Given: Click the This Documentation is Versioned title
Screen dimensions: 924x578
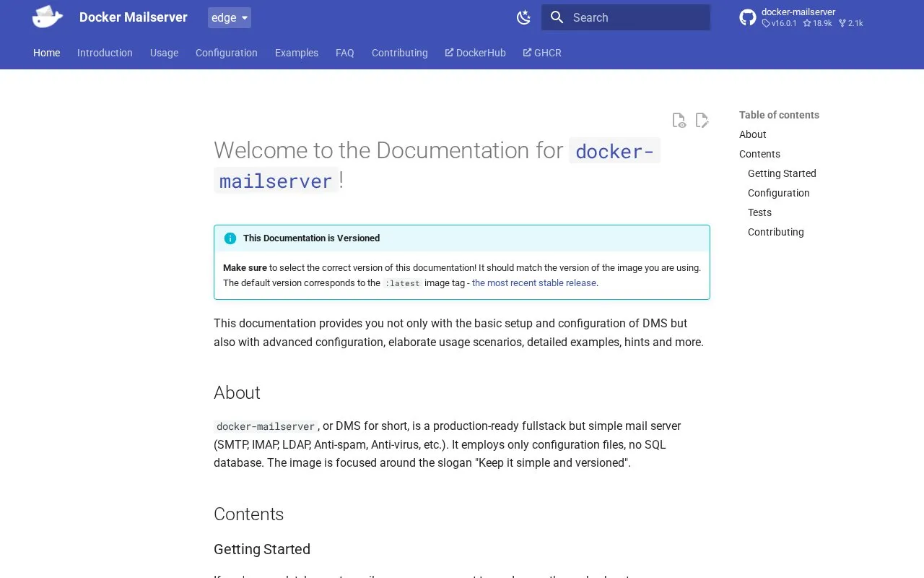Looking at the screenshot, I should (x=311, y=238).
